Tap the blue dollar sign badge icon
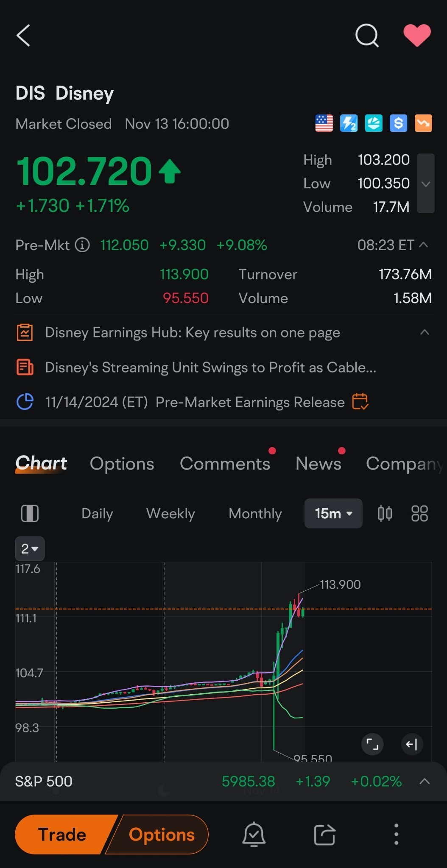This screenshot has width=447, height=868. [x=399, y=123]
